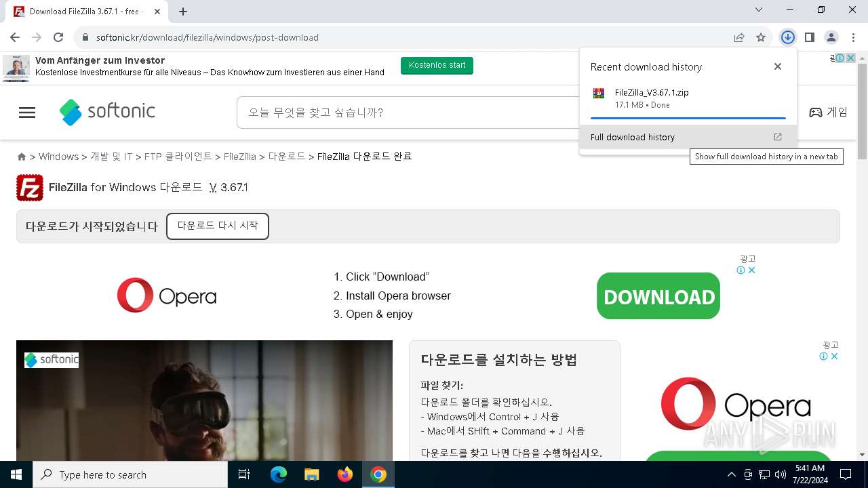The image size is (868, 488).
Task: Open the Chrome three-dot menu
Action: pyautogui.click(x=852, y=37)
